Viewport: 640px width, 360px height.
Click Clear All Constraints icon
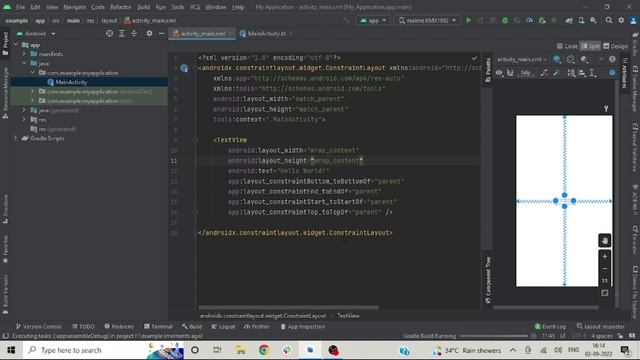point(544,73)
